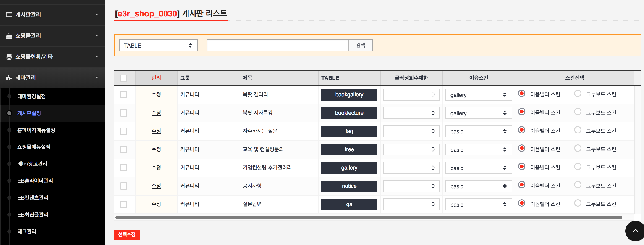This screenshot has width=644, height=245.
Task: Check the 교육 및 컨설팅문의 row checkbox
Action: point(124,149)
